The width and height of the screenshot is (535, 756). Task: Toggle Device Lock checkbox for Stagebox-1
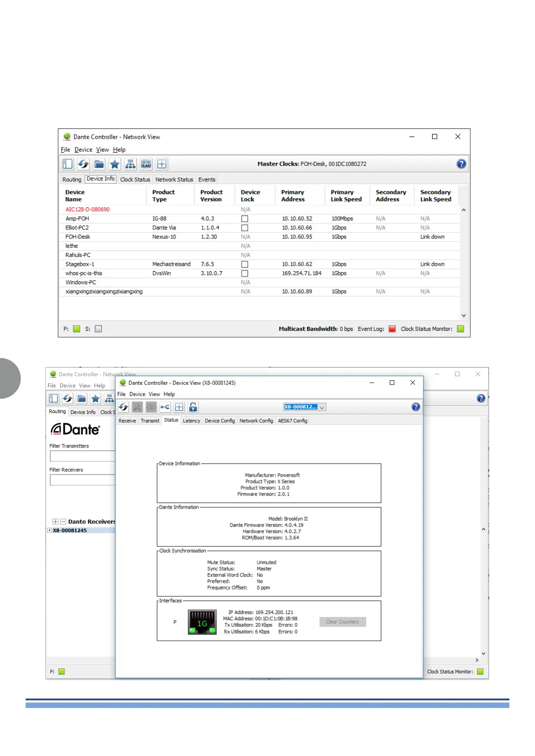click(x=245, y=264)
